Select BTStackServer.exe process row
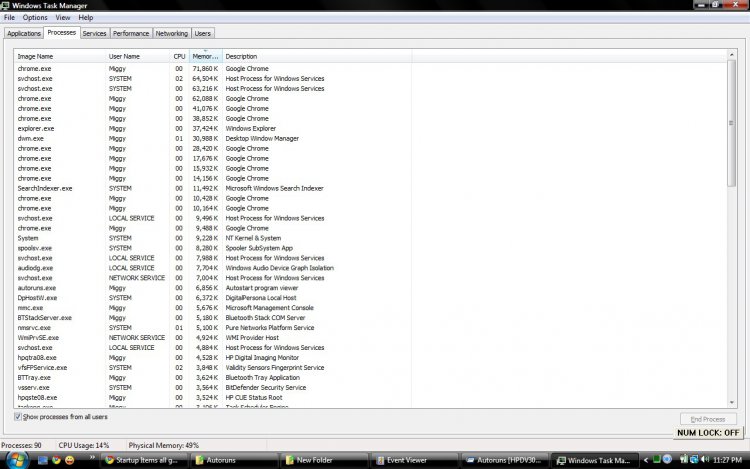The image size is (750, 469). [x=213, y=318]
